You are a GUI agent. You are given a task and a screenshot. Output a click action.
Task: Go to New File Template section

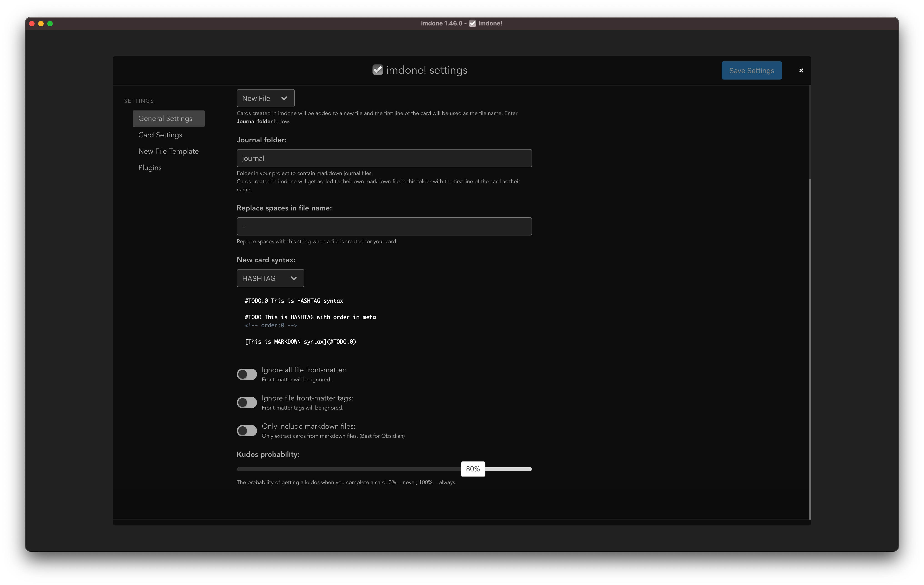[168, 151]
